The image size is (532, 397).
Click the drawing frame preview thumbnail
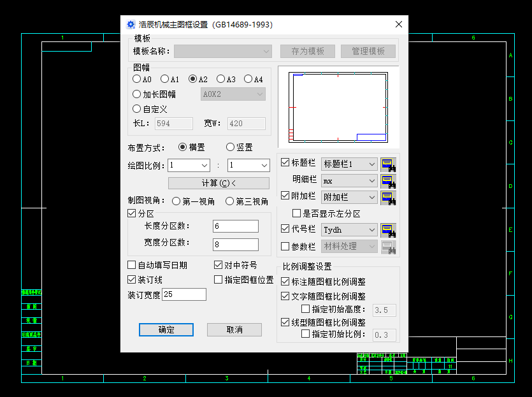[338, 107]
